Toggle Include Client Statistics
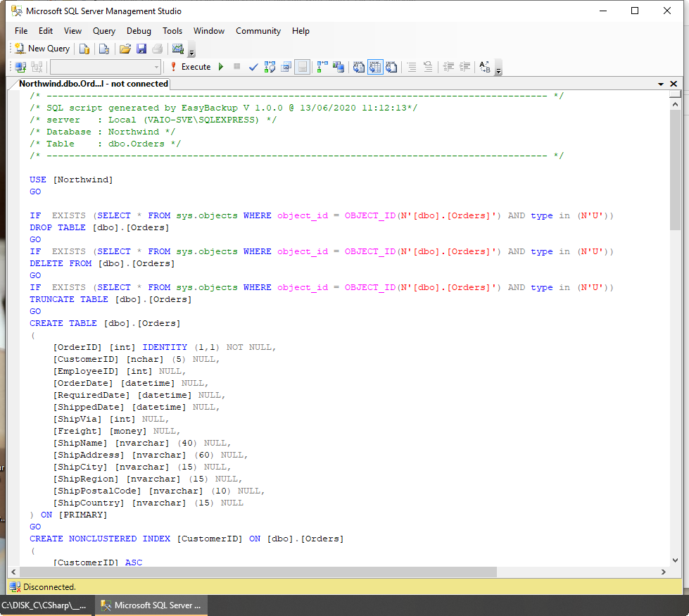This screenshot has width=689, height=616. 339,67
